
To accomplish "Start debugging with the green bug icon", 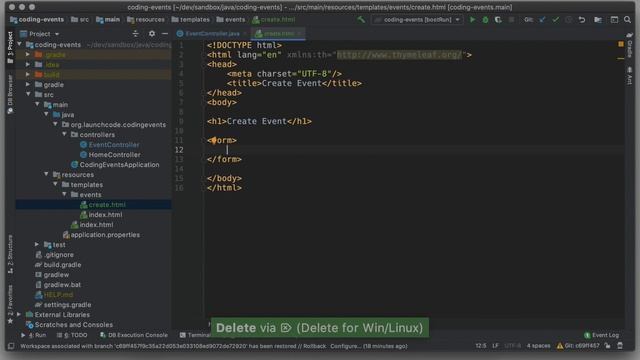I will pyautogui.click(x=485, y=20).
